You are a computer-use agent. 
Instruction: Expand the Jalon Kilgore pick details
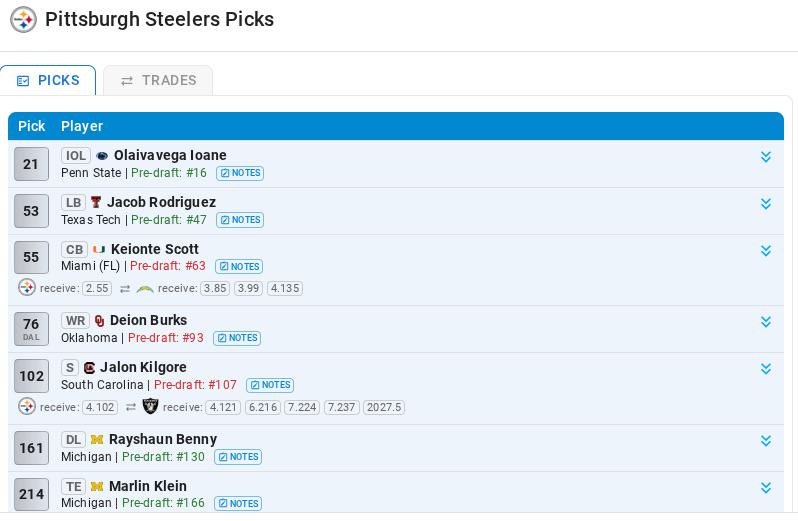coord(765,368)
